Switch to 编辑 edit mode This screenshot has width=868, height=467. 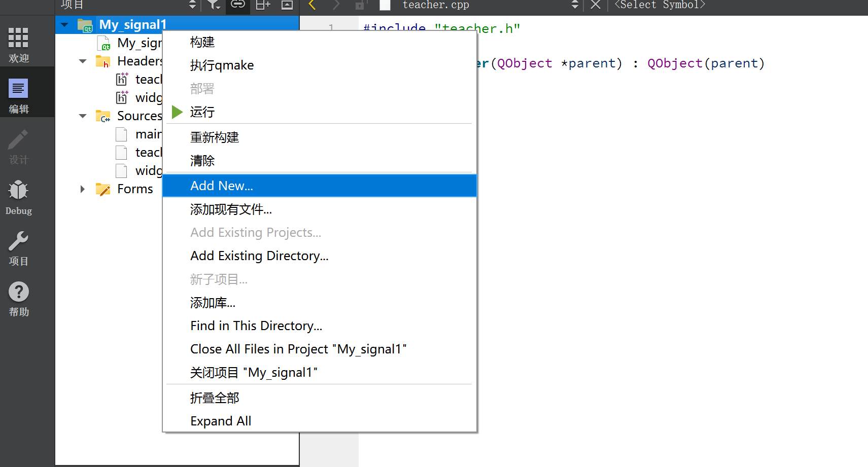[19, 96]
